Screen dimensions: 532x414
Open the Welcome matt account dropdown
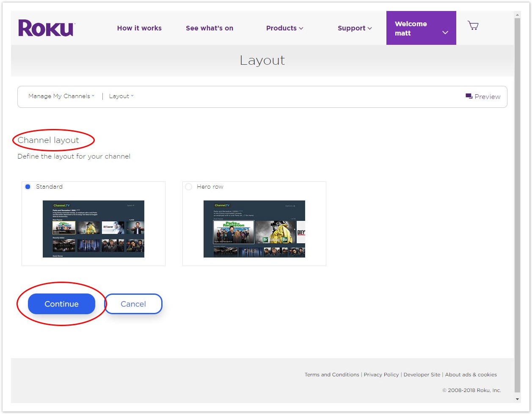[421, 28]
